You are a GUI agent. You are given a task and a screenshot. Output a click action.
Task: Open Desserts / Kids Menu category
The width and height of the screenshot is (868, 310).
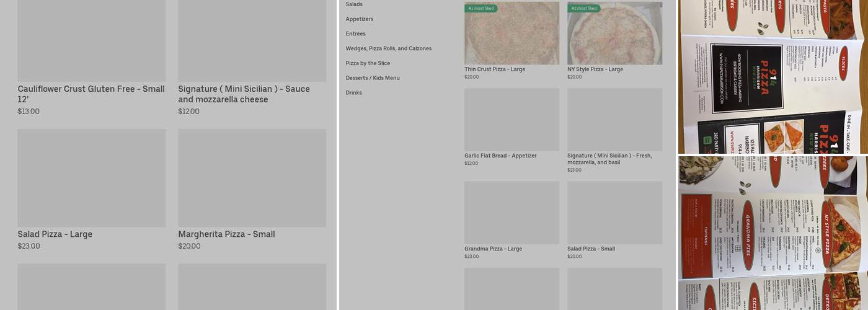373,78
